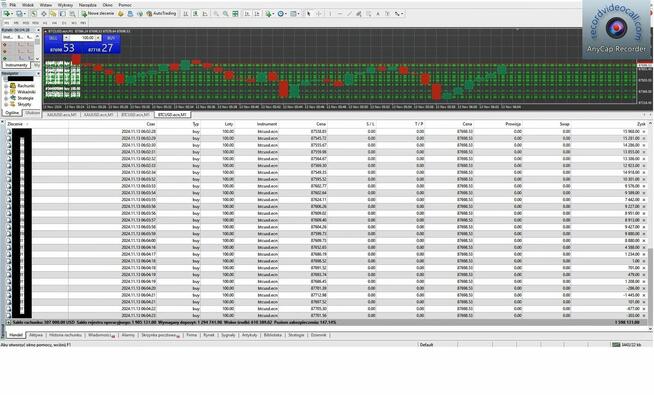Click the BUY button on chart
654x395 pixels.
point(111,38)
